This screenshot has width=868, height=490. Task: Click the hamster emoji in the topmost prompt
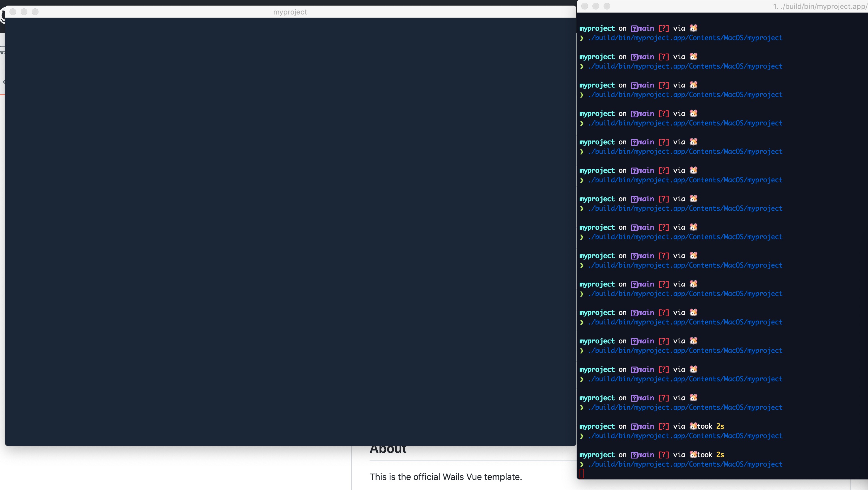coord(693,28)
